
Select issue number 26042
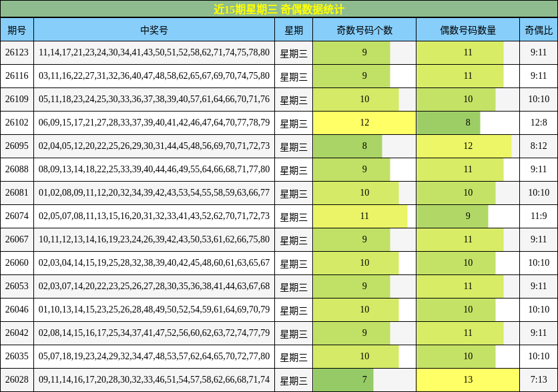pos(17,333)
